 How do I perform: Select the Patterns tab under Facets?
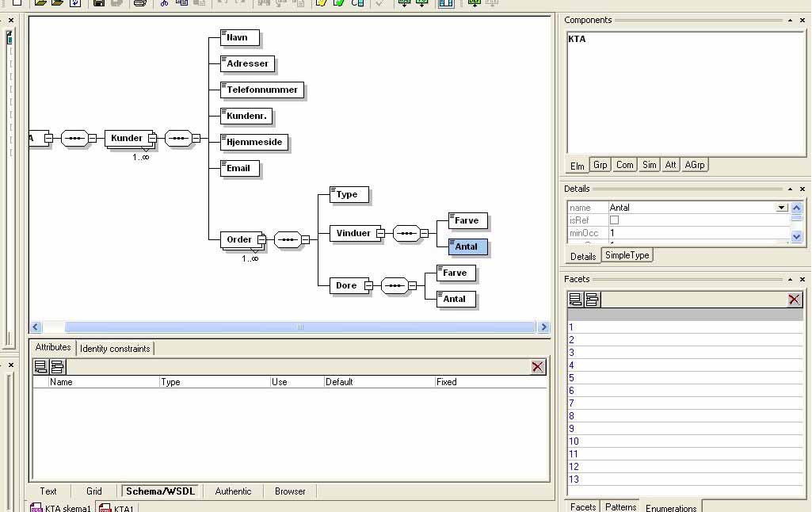[620, 507]
